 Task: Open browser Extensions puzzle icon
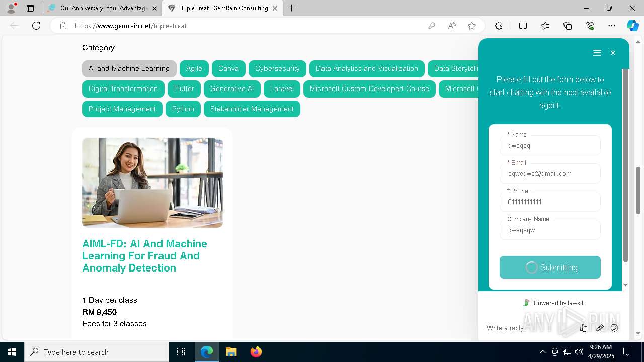click(499, 26)
